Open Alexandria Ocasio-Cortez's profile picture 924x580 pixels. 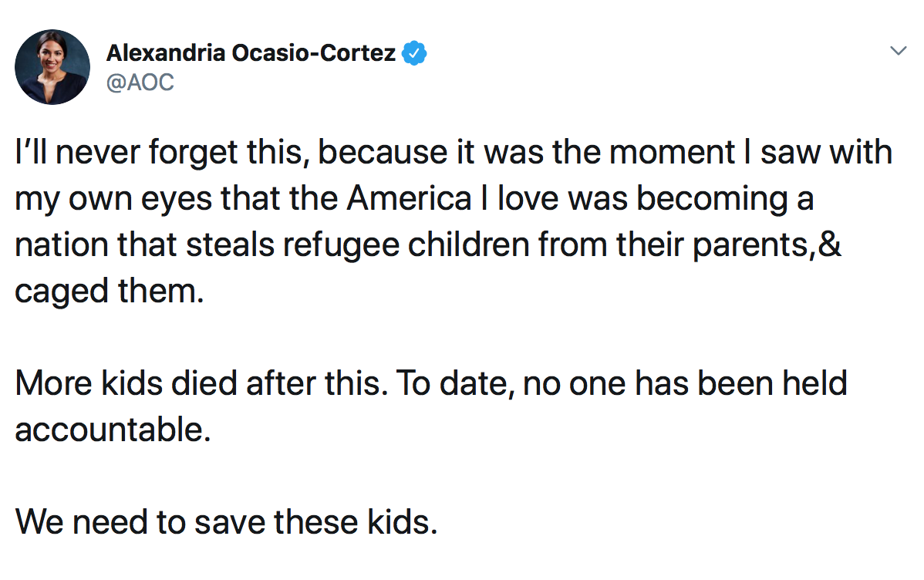(x=52, y=67)
